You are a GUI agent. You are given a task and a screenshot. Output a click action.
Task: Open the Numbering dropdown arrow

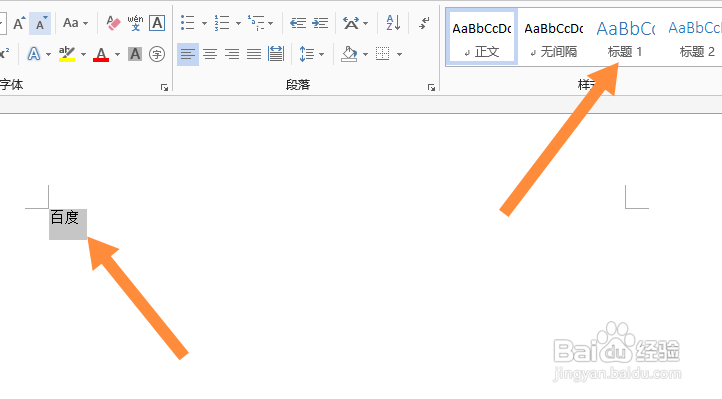(x=239, y=23)
